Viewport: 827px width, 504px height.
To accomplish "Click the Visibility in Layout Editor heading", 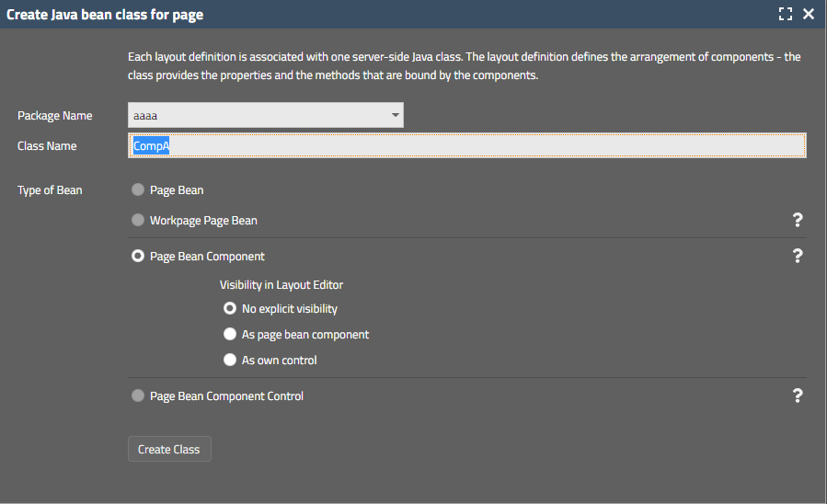I will pos(281,285).
